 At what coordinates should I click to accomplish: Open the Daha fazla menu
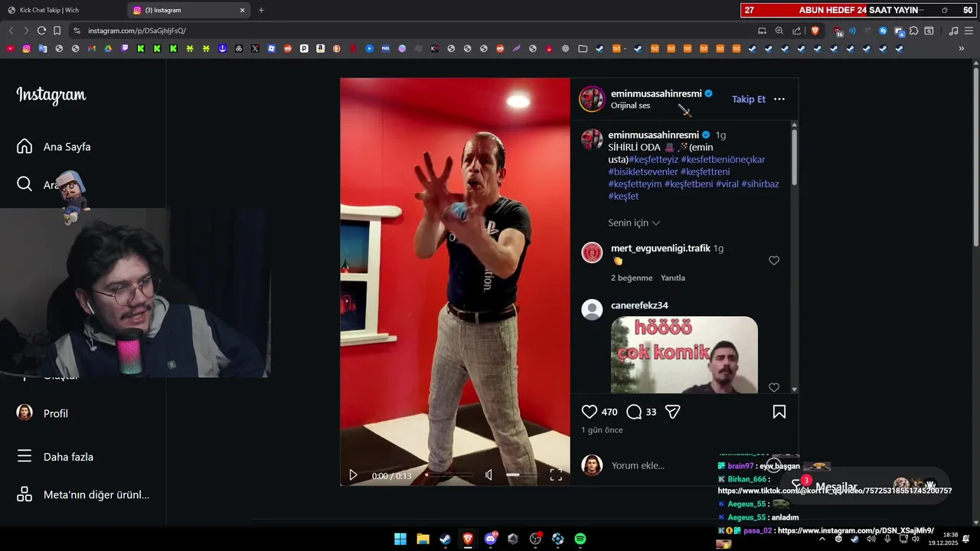pyautogui.click(x=55, y=457)
